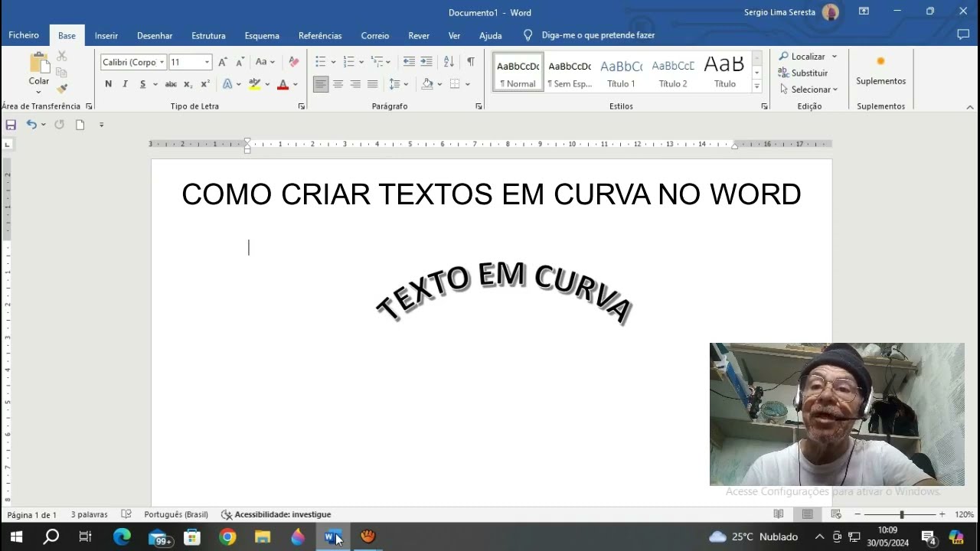Open the Parágrafo dialog launcher
The width and height of the screenshot is (980, 551).
479,106
